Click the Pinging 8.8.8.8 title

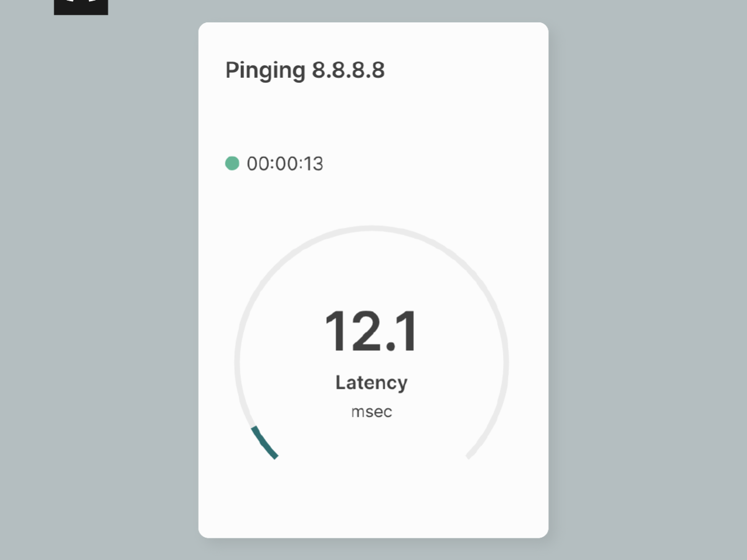click(305, 70)
